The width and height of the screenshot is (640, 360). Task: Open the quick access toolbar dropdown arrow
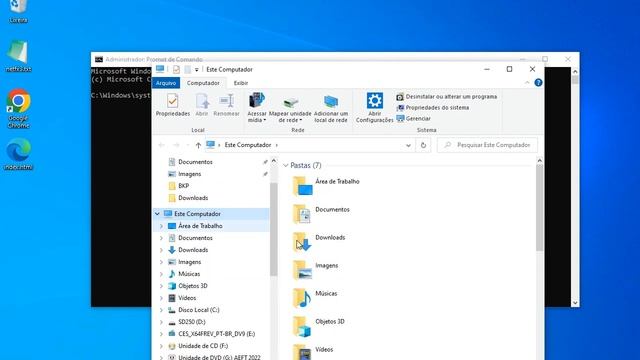tap(196, 70)
